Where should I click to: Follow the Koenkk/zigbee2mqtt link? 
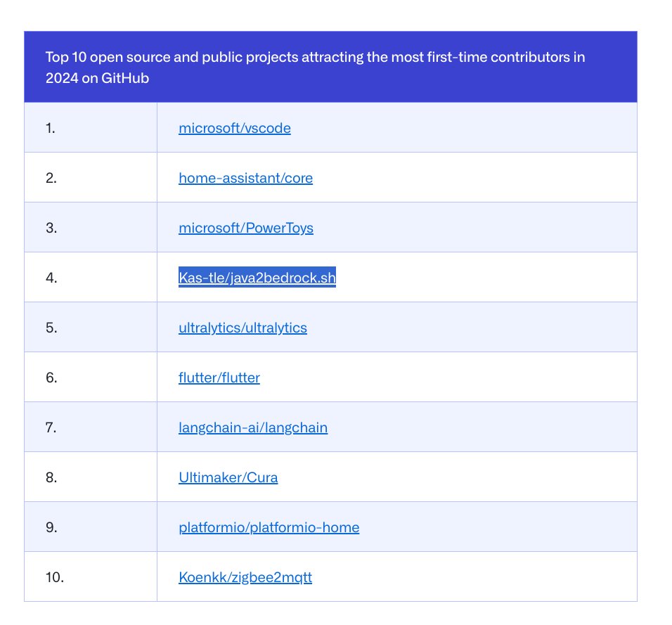[x=245, y=577]
